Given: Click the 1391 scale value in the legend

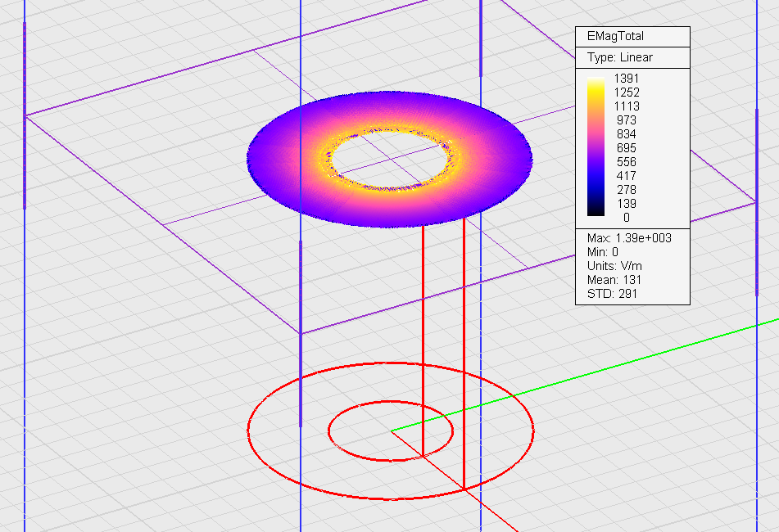Looking at the screenshot, I should tap(626, 78).
